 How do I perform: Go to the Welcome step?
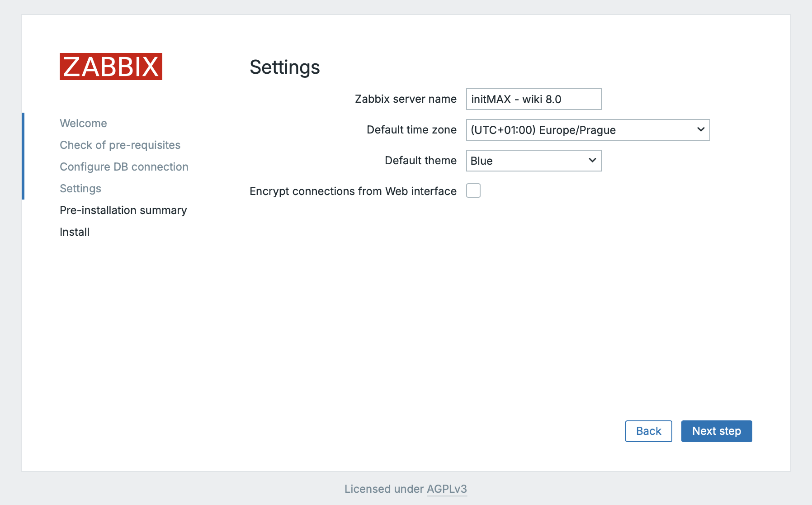click(83, 124)
